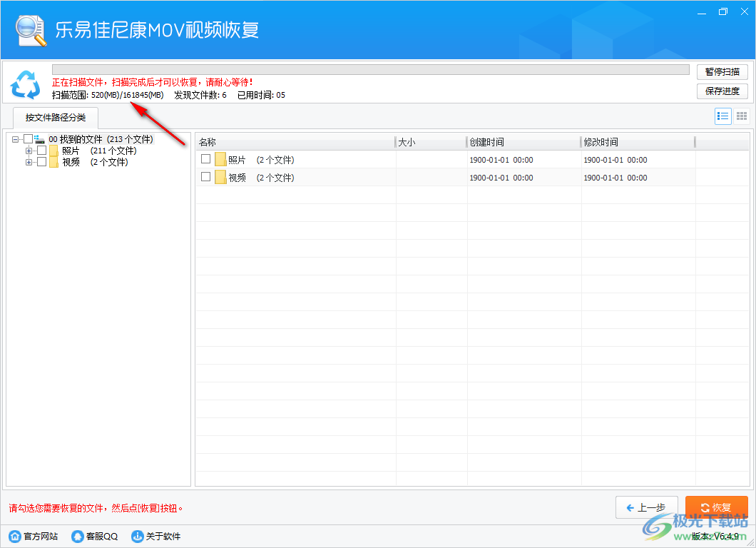Click the 乐易佳尼康MOV视频恢复 title text
The width and height of the screenshot is (756, 548).
pos(157,30)
